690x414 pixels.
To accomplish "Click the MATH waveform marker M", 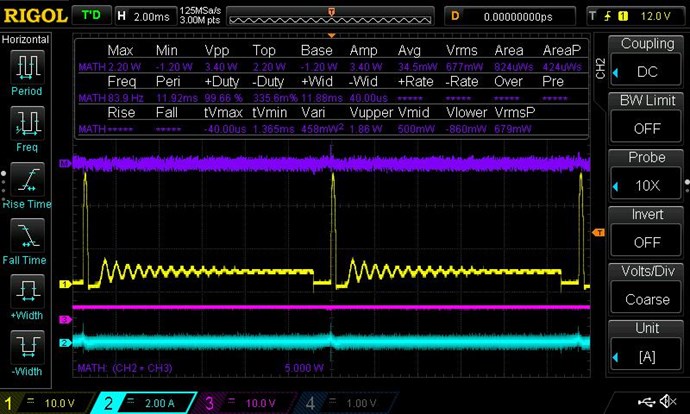I will [65, 164].
